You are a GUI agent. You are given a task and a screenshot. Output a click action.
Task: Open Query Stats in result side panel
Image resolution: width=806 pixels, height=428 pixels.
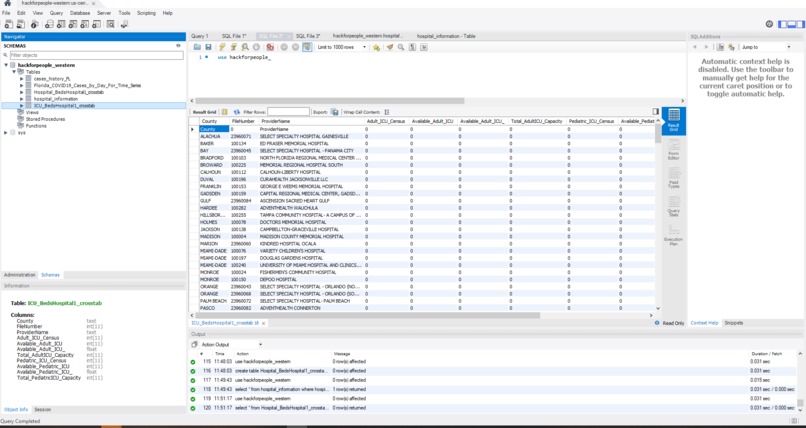[x=673, y=206]
